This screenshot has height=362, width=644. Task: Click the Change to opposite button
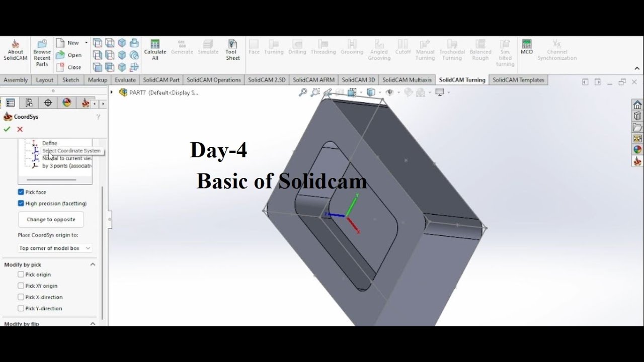tap(51, 220)
